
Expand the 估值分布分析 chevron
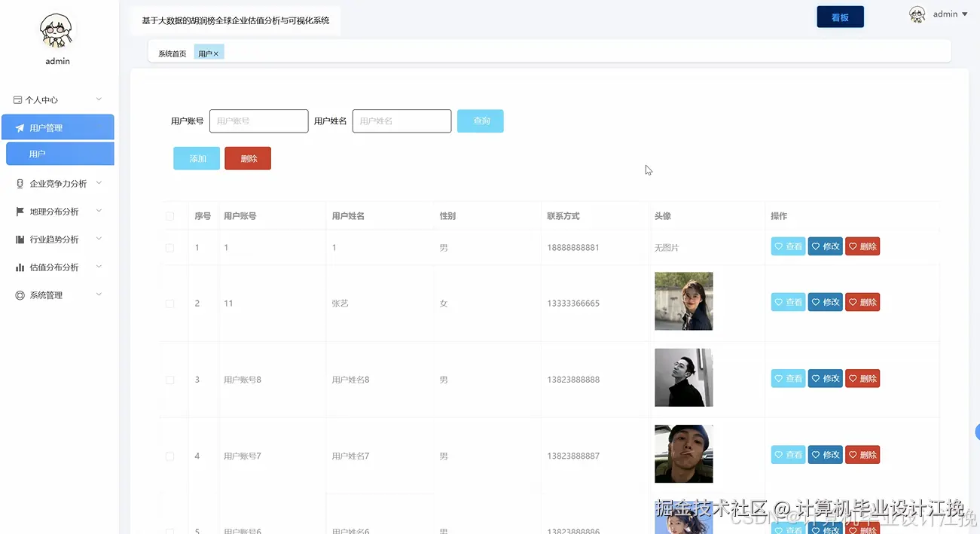coord(99,267)
